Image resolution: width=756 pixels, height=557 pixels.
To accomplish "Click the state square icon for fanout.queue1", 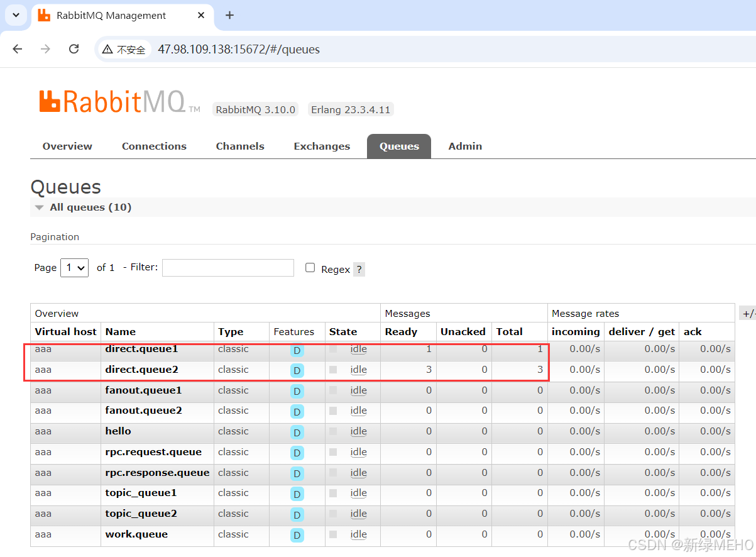I will pyautogui.click(x=333, y=390).
